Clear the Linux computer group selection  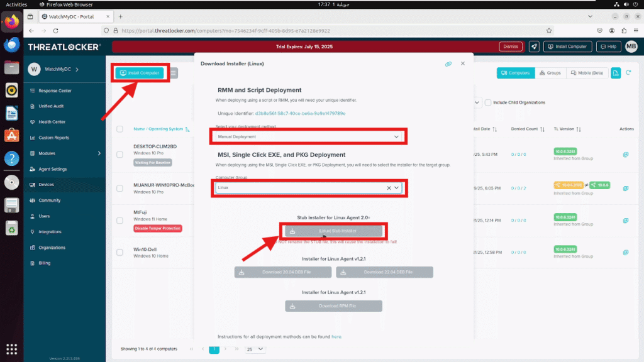coord(389,188)
